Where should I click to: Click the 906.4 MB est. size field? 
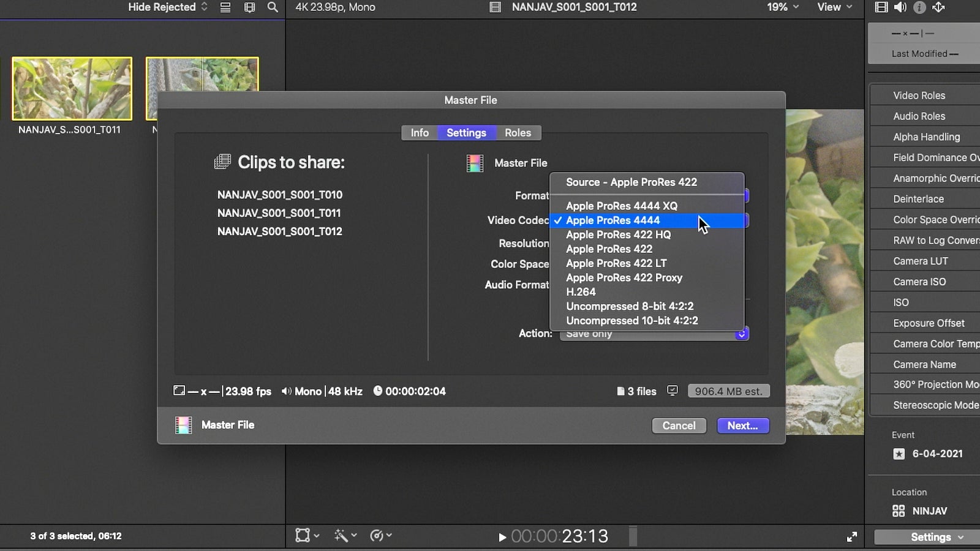728,391
